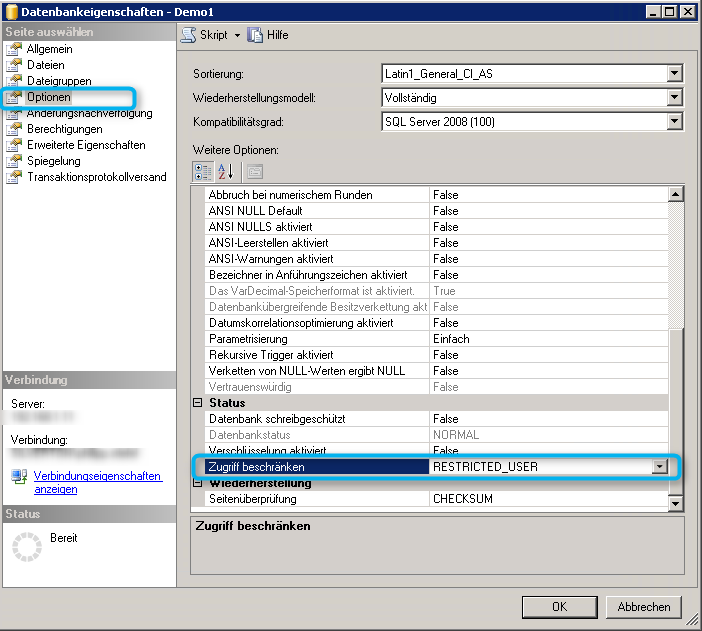Collapse the Status category
Image resolution: width=702 pixels, height=631 pixels.
[197, 403]
